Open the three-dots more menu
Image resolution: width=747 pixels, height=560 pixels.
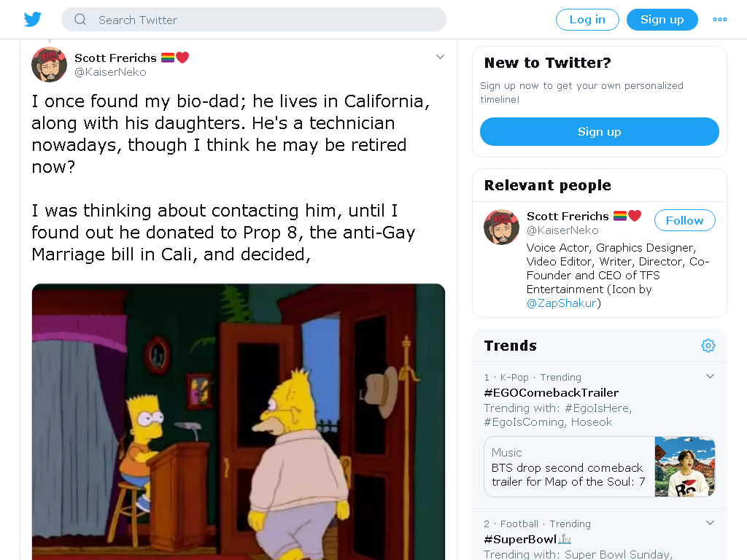(719, 20)
